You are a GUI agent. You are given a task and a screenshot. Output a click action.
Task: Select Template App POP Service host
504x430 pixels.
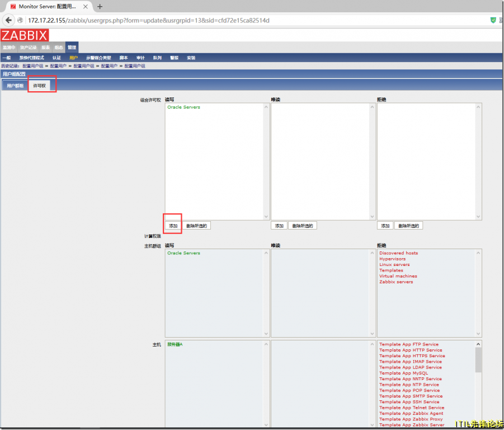[409, 390]
